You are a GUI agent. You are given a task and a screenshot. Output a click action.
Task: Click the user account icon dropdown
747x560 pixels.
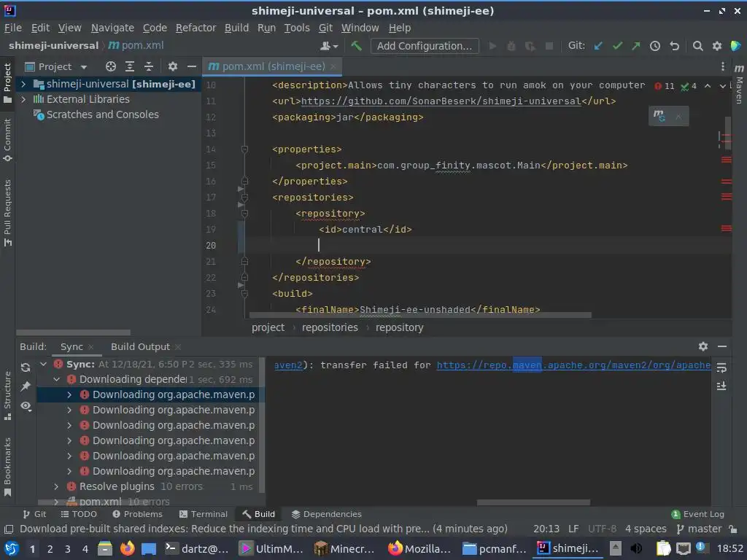pyautogui.click(x=329, y=46)
